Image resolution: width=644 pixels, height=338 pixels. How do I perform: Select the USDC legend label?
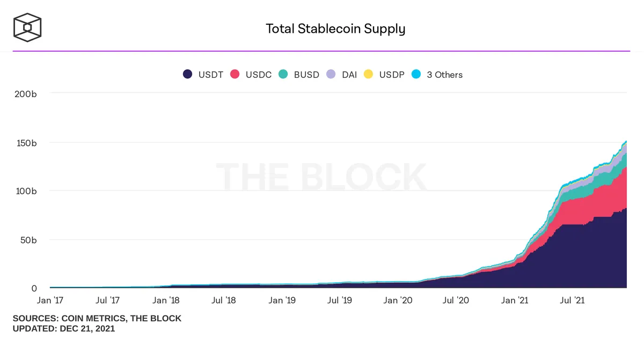tap(259, 75)
